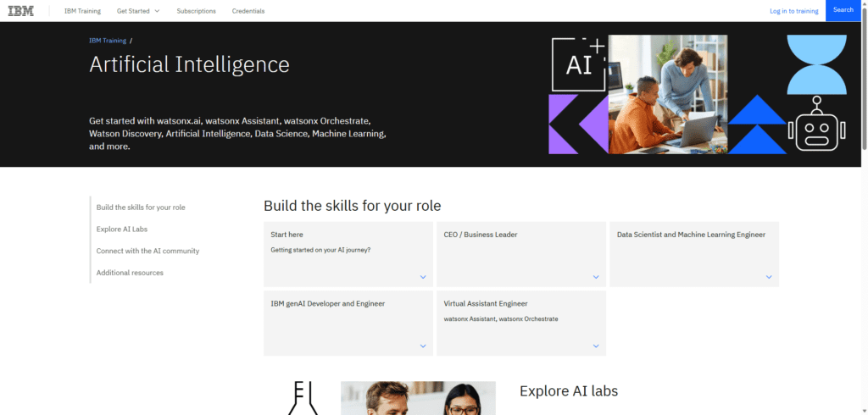
Task: Click the Start here card title
Action: pos(287,235)
